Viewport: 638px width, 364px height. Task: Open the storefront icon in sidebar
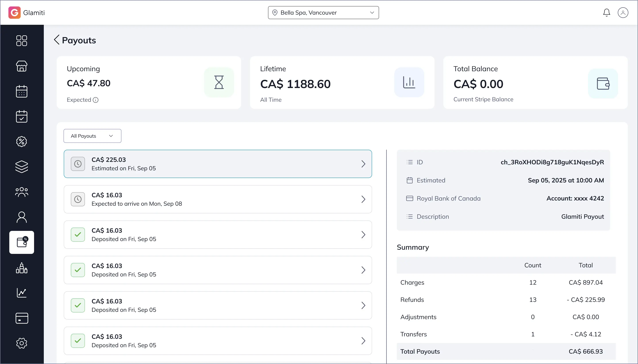coord(21,66)
